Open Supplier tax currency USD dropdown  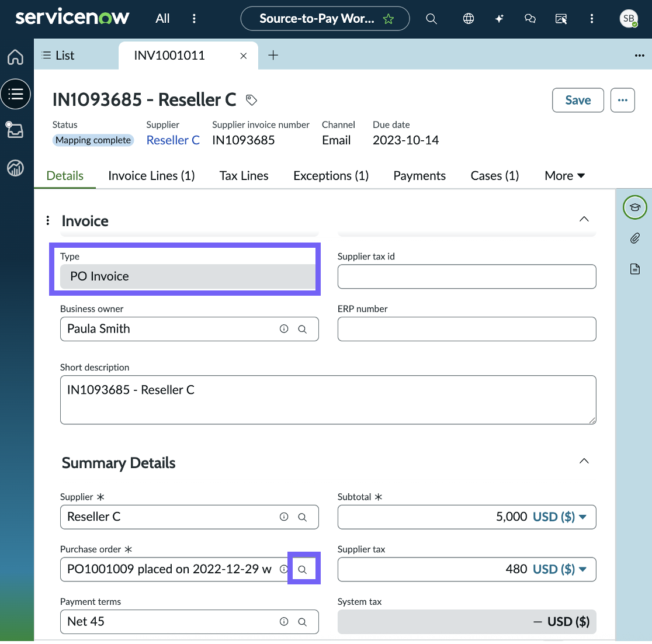pyautogui.click(x=560, y=570)
